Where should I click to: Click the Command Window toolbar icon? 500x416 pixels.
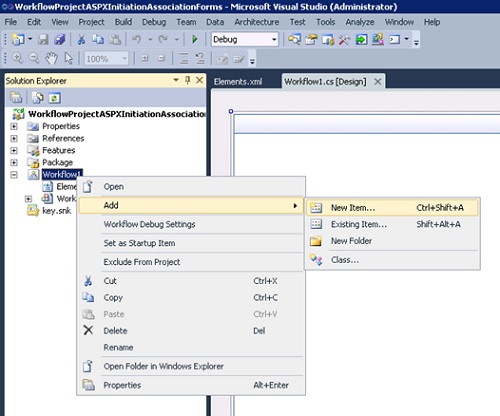point(395,39)
